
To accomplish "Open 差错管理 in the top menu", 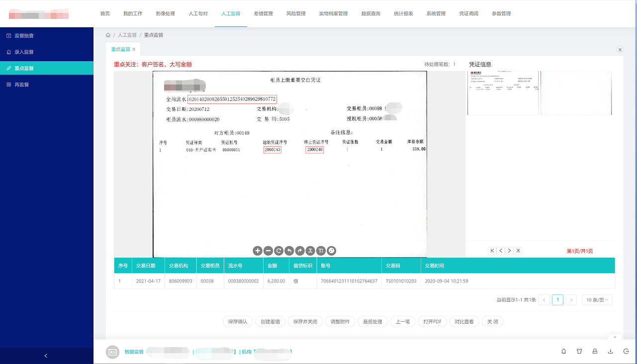I will (x=263, y=13).
